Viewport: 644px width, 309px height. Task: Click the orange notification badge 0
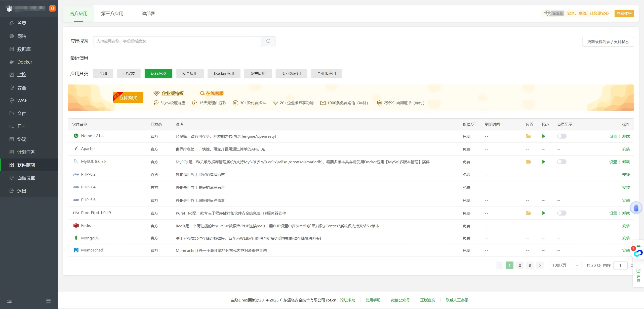(52, 8)
